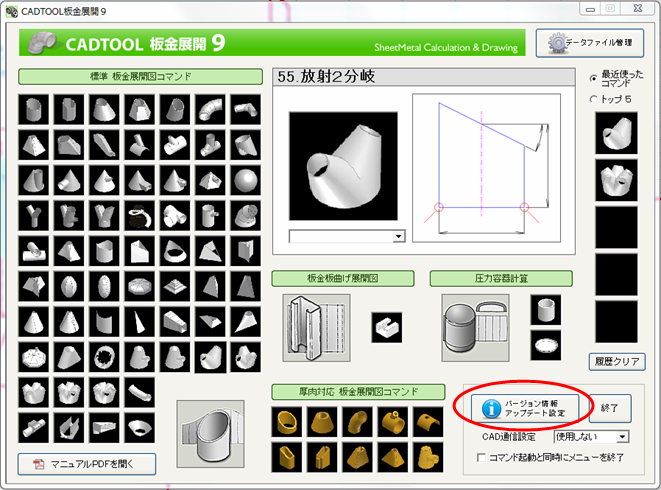Image resolution: width=661 pixels, height=490 pixels.
Task: Select the sphere shape command icon
Action: pyautogui.click(x=246, y=180)
